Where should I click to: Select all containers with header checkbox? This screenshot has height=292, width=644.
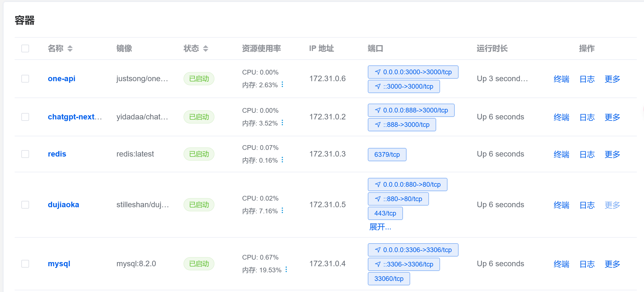[x=25, y=48]
